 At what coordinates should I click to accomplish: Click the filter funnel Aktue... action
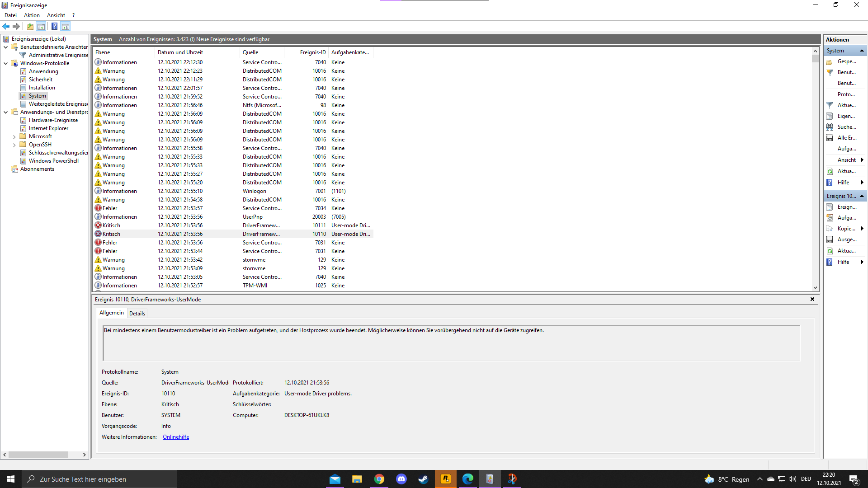point(830,105)
